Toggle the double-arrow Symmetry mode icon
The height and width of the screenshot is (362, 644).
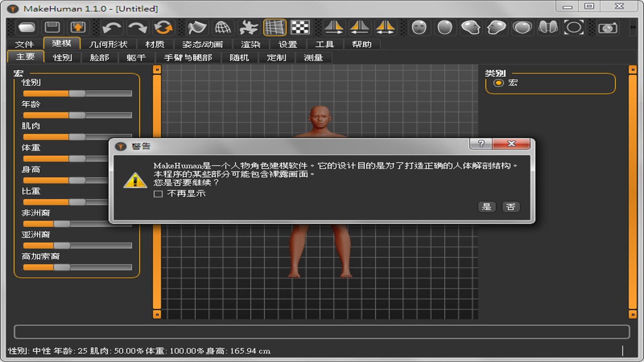coord(385,27)
